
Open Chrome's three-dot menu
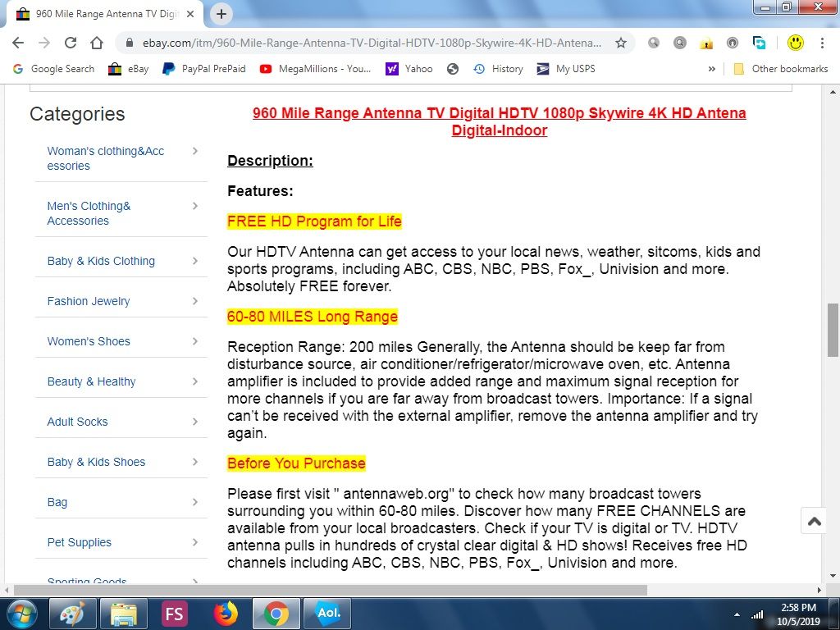pos(823,43)
